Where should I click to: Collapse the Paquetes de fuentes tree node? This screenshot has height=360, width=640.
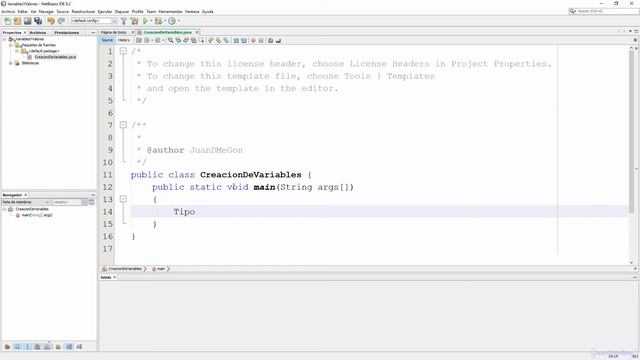tap(11, 45)
